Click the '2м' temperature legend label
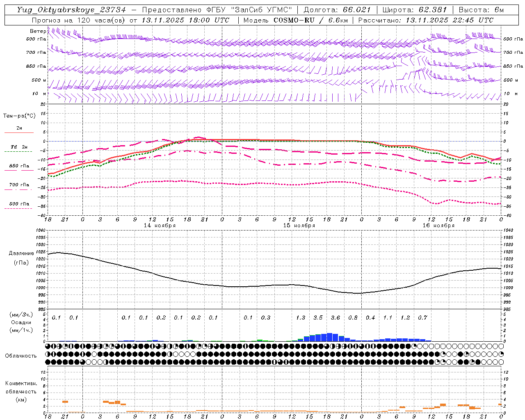This screenshot has width=525, height=420. (19, 128)
